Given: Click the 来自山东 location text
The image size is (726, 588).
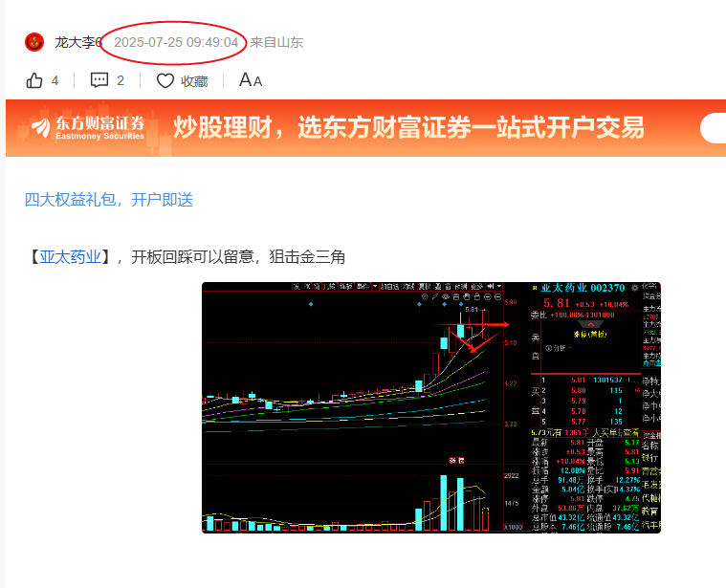Looking at the screenshot, I should point(276,43).
